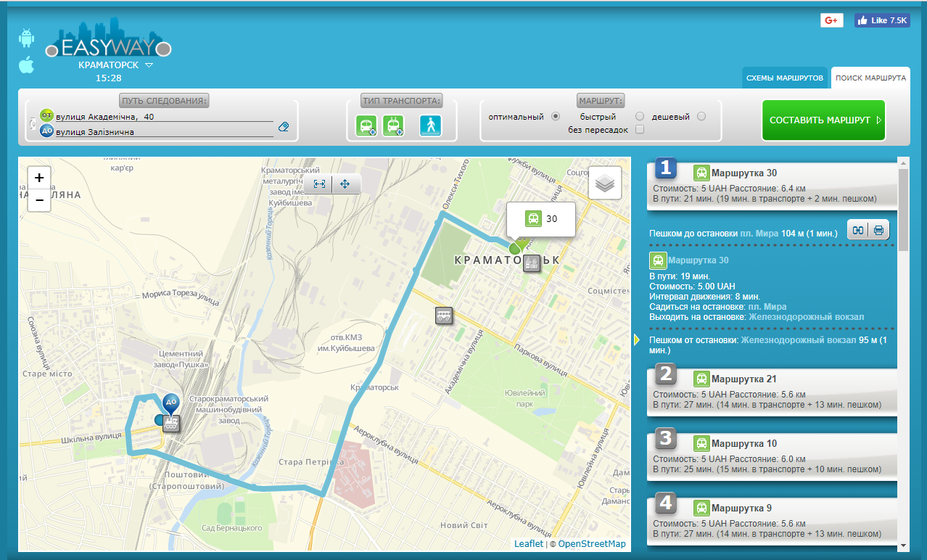Select walking pedestrian transport icon

click(x=430, y=125)
